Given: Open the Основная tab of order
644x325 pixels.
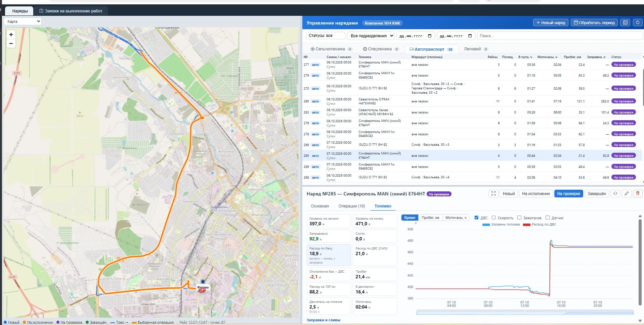Looking at the screenshot, I should pyautogui.click(x=320, y=206).
